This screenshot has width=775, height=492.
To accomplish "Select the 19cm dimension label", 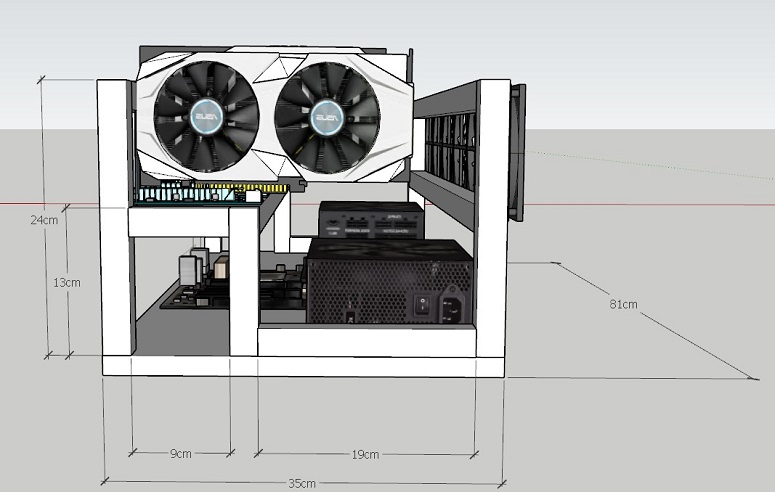I will pos(365,454).
